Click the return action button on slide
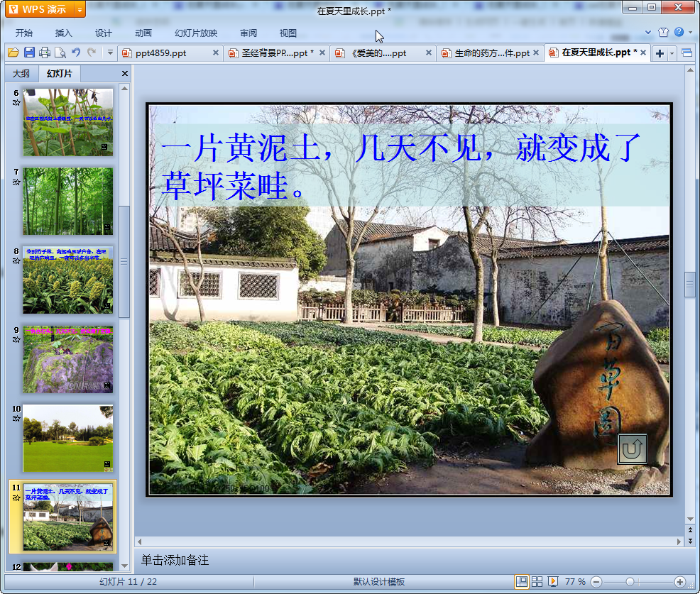Viewport: 700px width, 594px height. [x=632, y=449]
